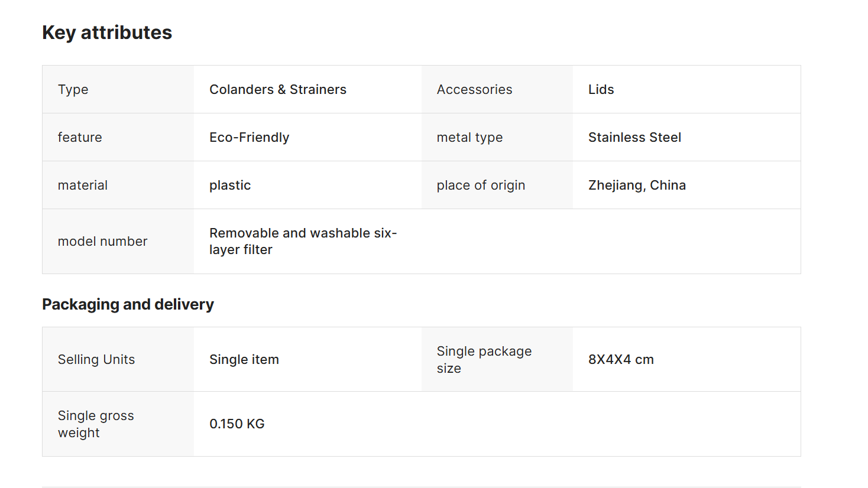Image resolution: width=868 pixels, height=488 pixels.
Task: Select the Selling Units label
Action: [x=96, y=359]
